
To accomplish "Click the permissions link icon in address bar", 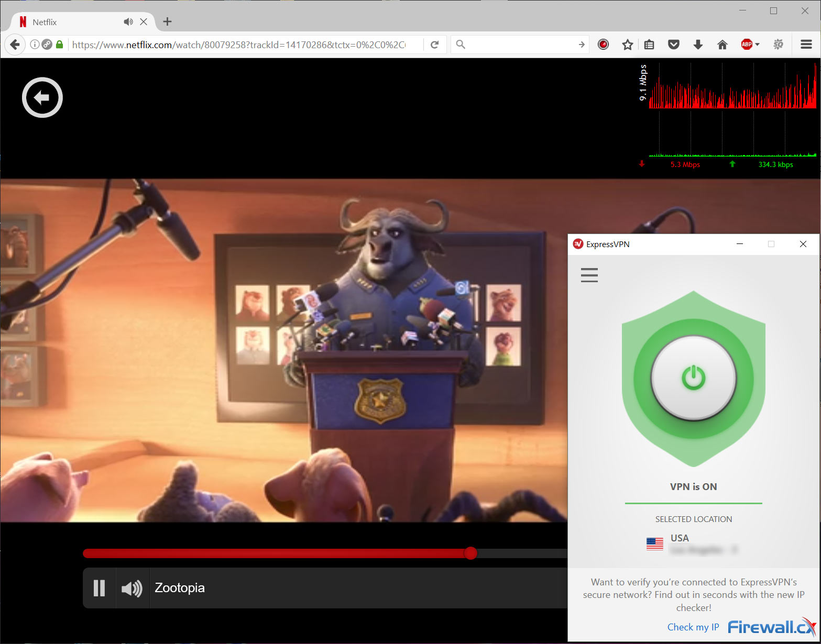I will point(47,45).
